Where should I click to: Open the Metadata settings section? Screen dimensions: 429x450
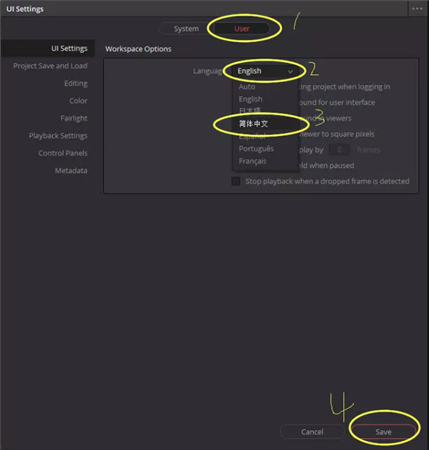coord(71,171)
